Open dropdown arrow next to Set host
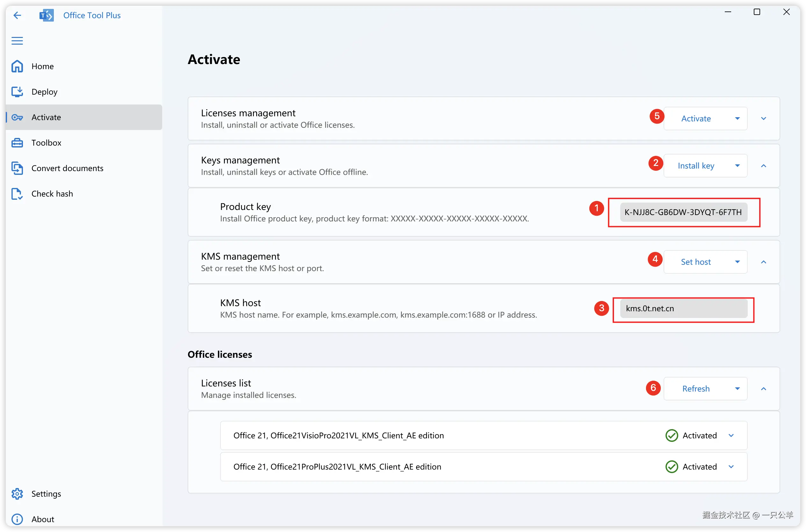 coord(737,262)
